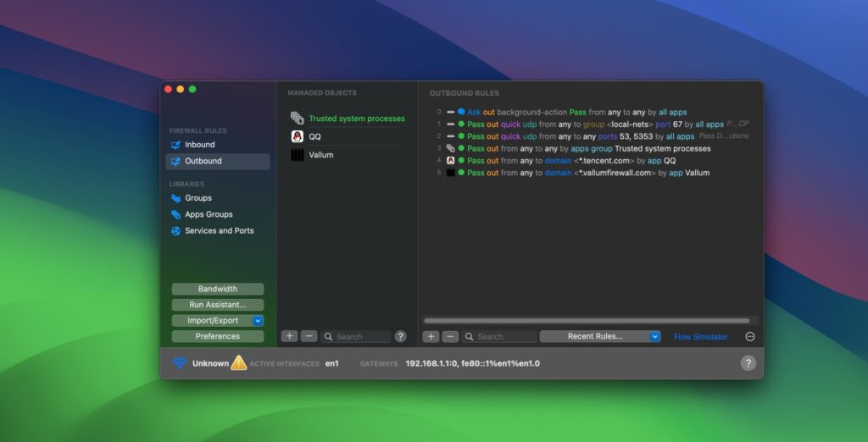The width and height of the screenshot is (868, 442).
Task: Click the QQ app icon on rule 4
Action: (450, 160)
